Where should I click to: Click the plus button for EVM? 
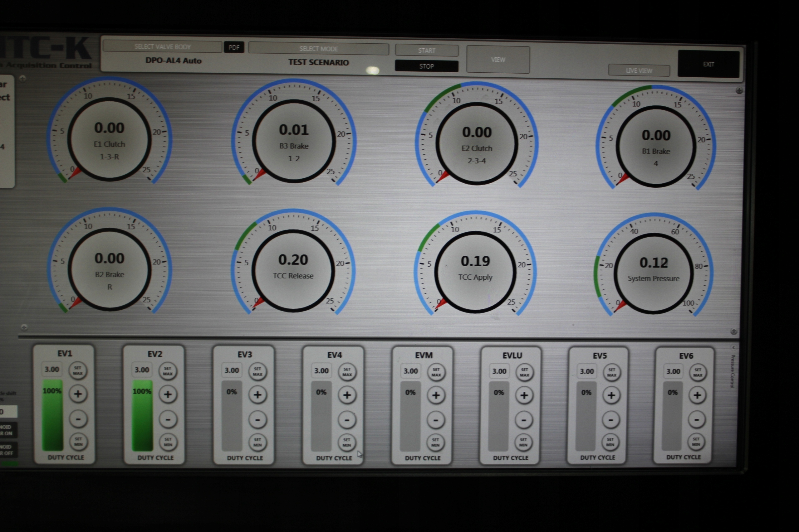[436, 395]
